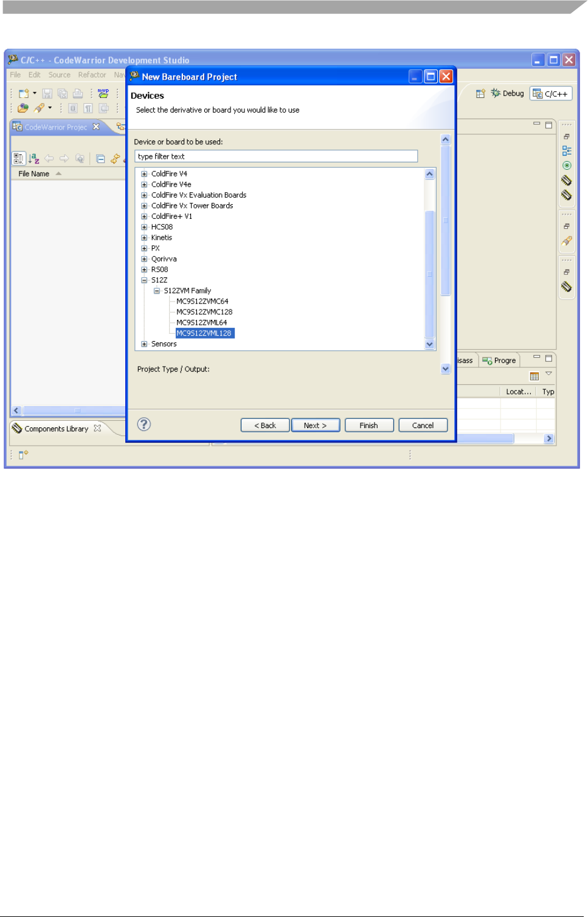The image size is (588, 917).
Task: Click the Help question mark icon
Action: [144, 424]
